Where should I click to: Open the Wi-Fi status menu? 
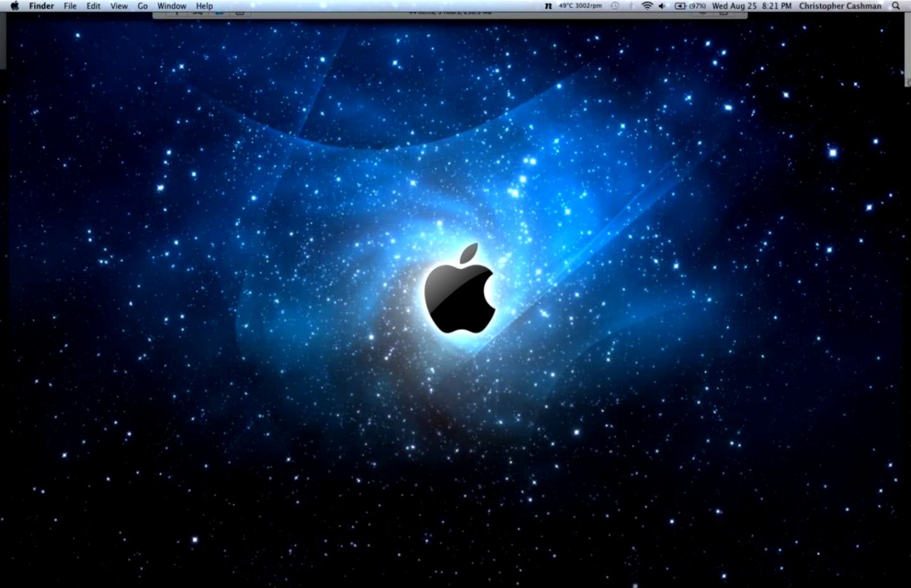coord(648,6)
